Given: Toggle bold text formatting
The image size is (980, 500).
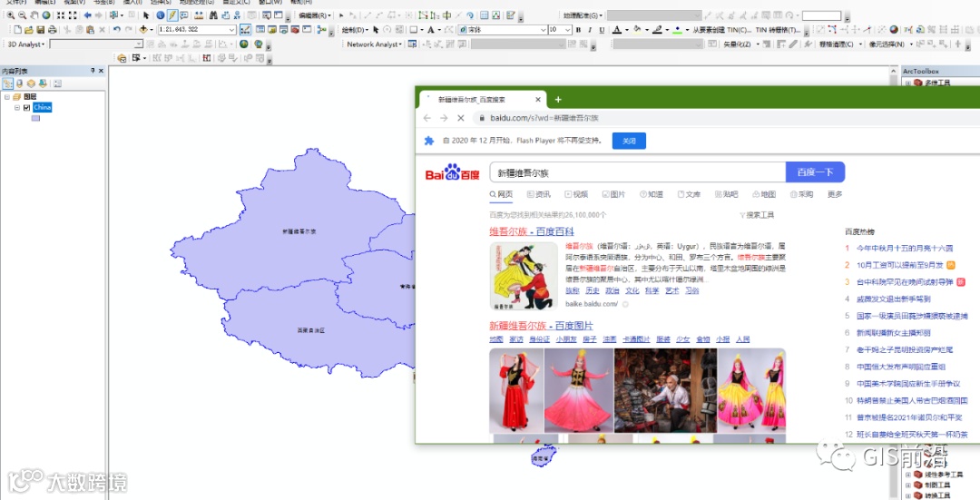Looking at the screenshot, I should coord(578,29).
